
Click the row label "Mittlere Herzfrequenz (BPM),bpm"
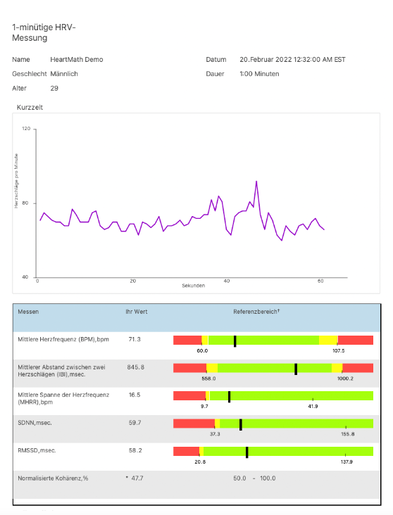coord(63,339)
